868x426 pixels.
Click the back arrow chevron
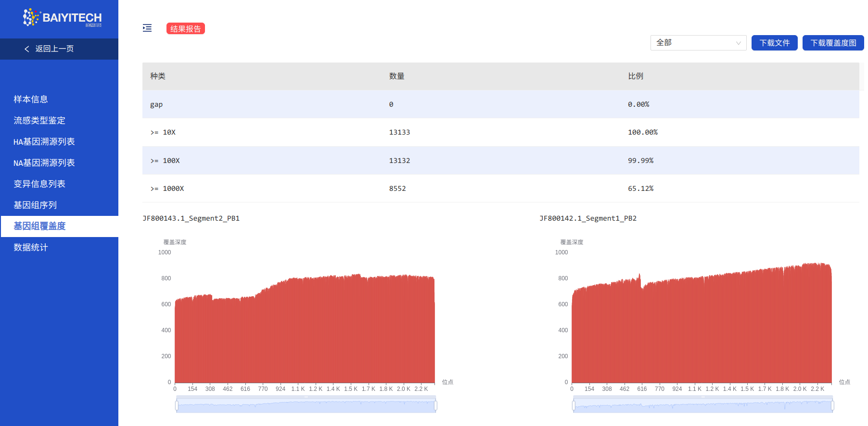tap(27, 49)
